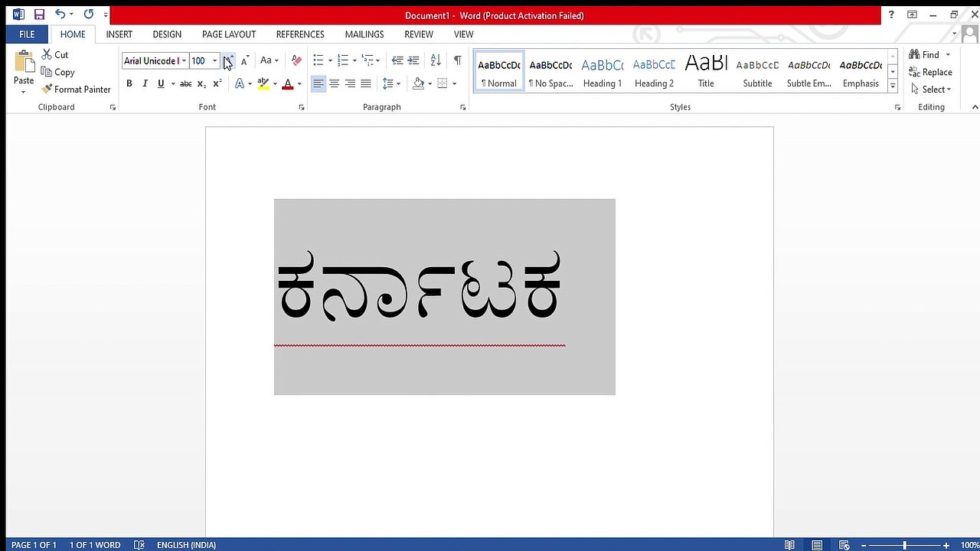Screen dimensions: 980x551
Task: Click the Find button
Action: (x=924, y=55)
